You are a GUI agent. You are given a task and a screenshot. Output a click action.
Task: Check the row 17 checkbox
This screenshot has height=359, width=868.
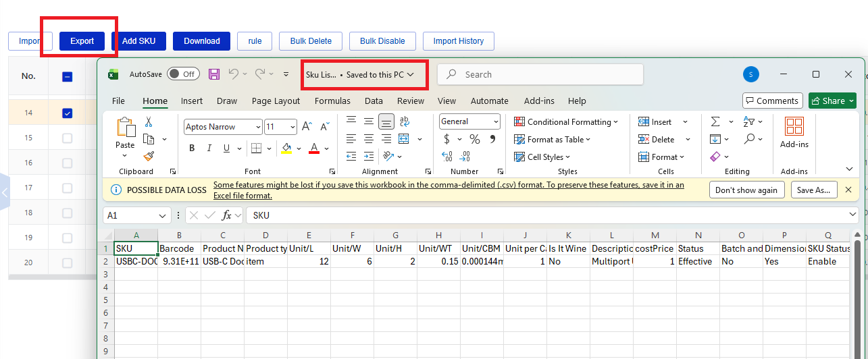click(67, 188)
